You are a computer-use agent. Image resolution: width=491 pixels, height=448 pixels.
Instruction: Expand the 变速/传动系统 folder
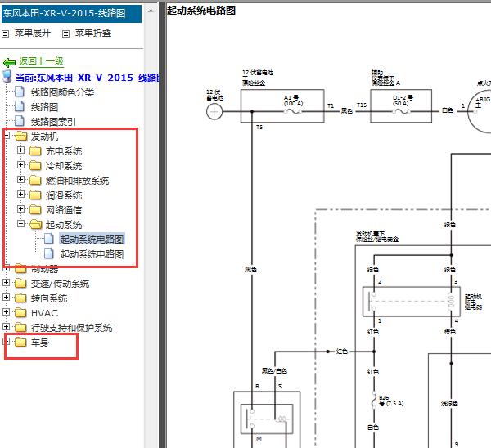click(x=6, y=283)
